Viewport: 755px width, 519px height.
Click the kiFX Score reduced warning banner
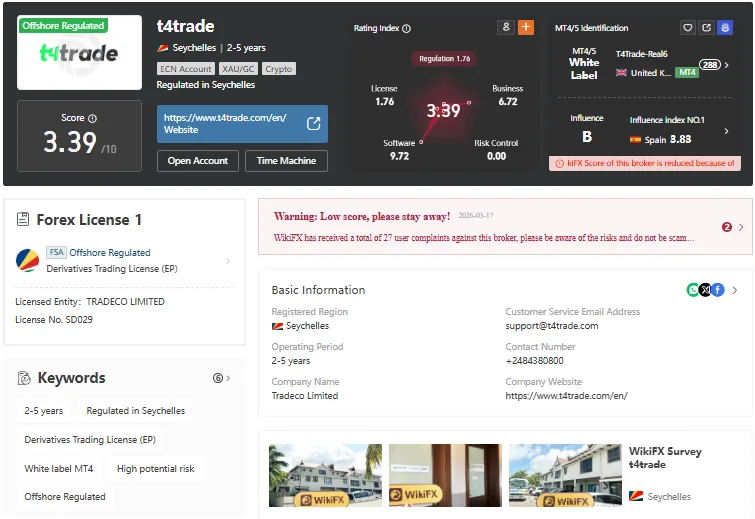click(x=645, y=163)
